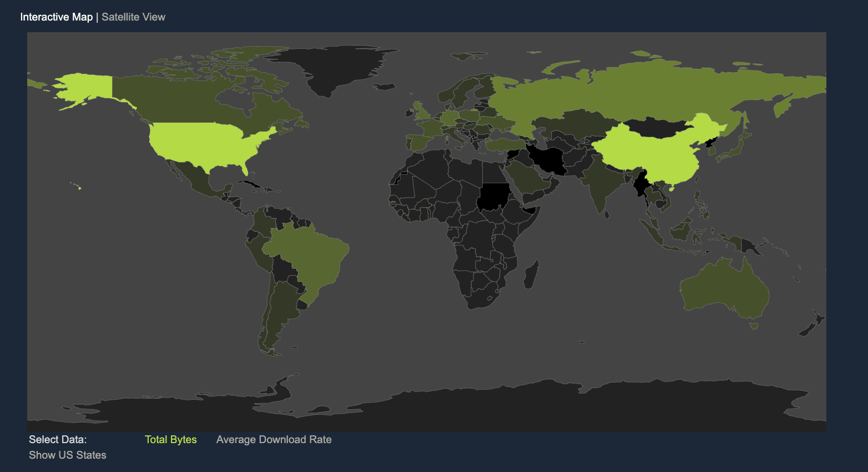Switch to Satellite View
The image size is (868, 472).
tap(133, 17)
